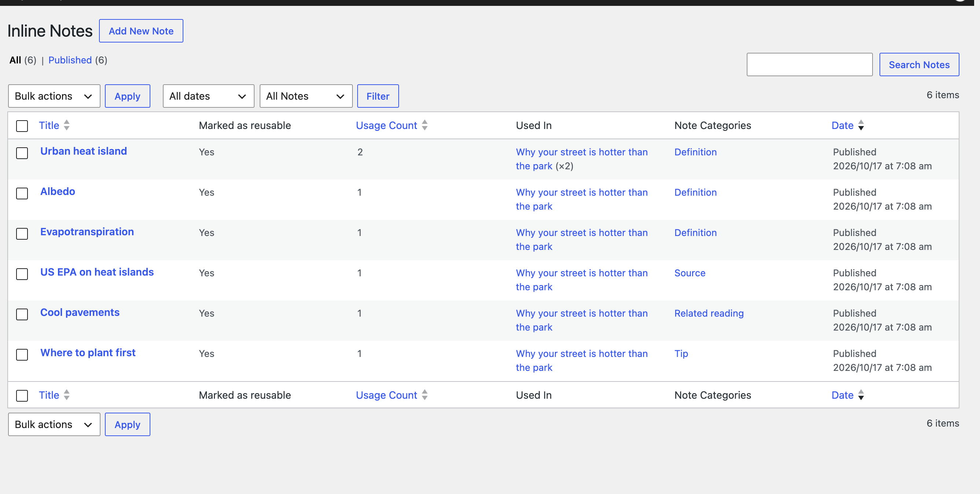Click the Add New Note button
This screenshot has height=494, width=980.
point(141,31)
